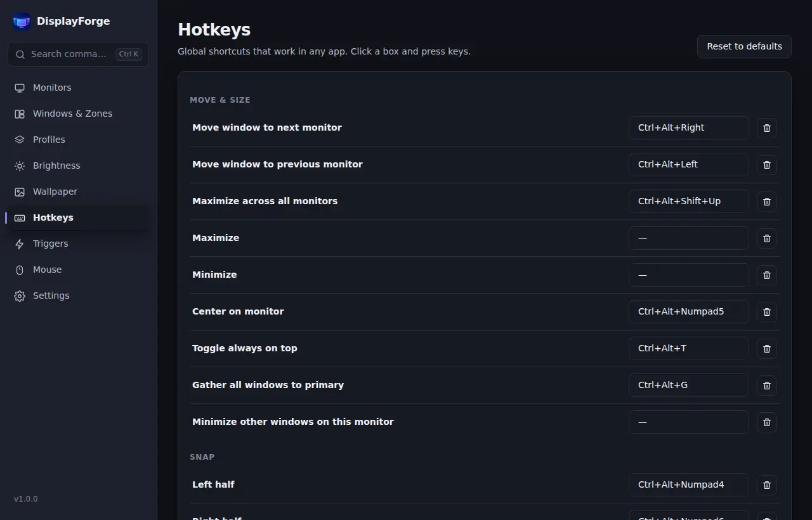Delete Gather all windows to primary shortcut
This screenshot has height=520, width=812.
[x=767, y=386]
